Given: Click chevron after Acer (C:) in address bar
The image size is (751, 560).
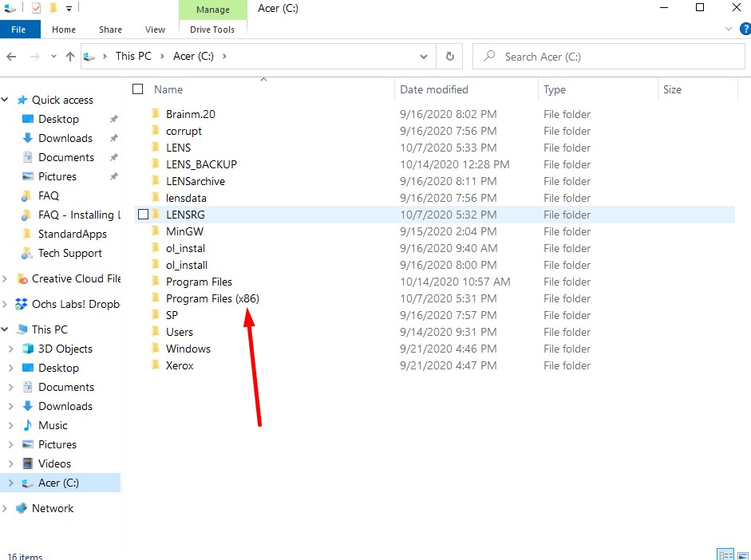Looking at the screenshot, I should (224, 57).
